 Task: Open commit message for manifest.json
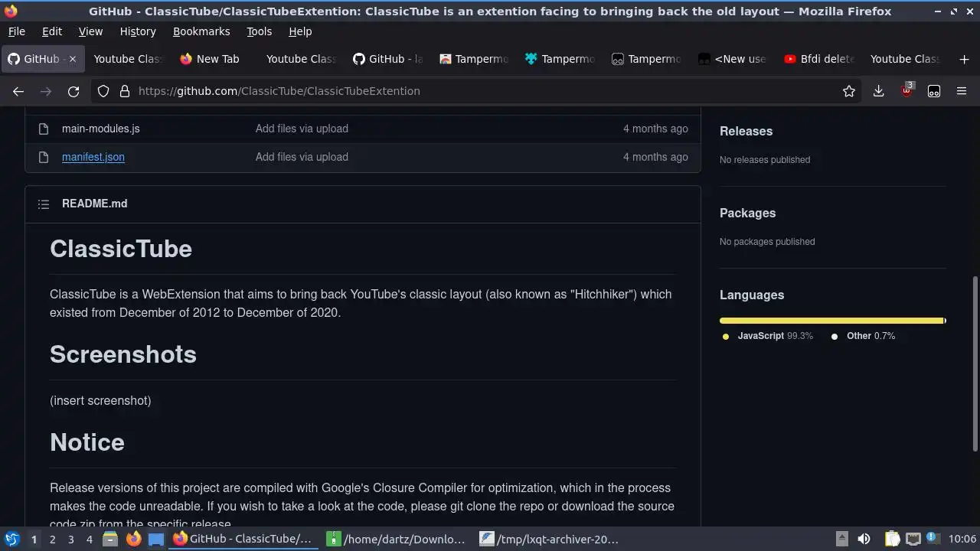tap(302, 157)
